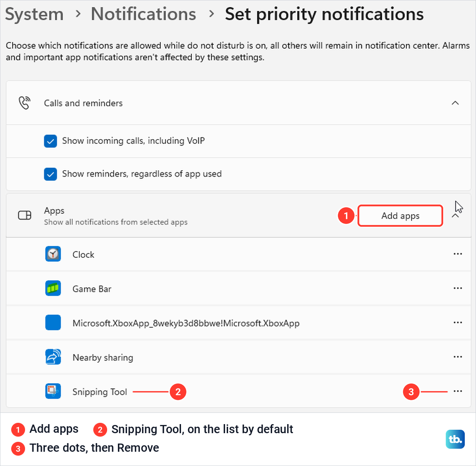Click the Apps section icon
Image resolution: width=476 pixels, height=466 pixels.
[25, 215]
